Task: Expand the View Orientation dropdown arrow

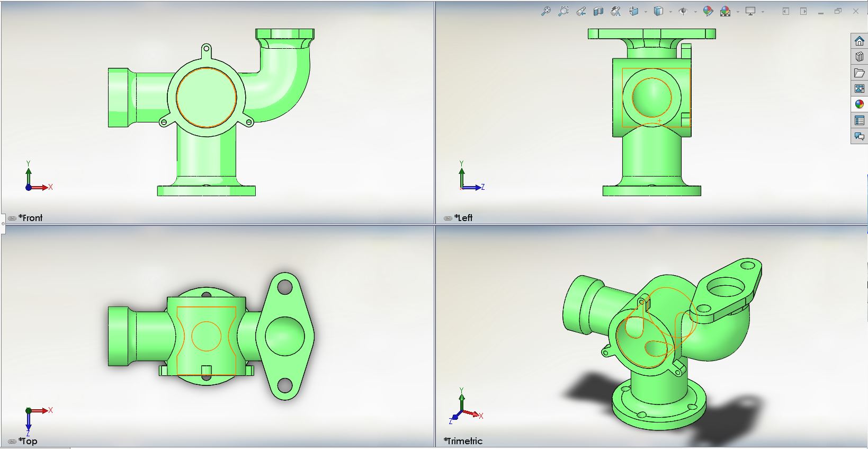Action: pyautogui.click(x=646, y=12)
